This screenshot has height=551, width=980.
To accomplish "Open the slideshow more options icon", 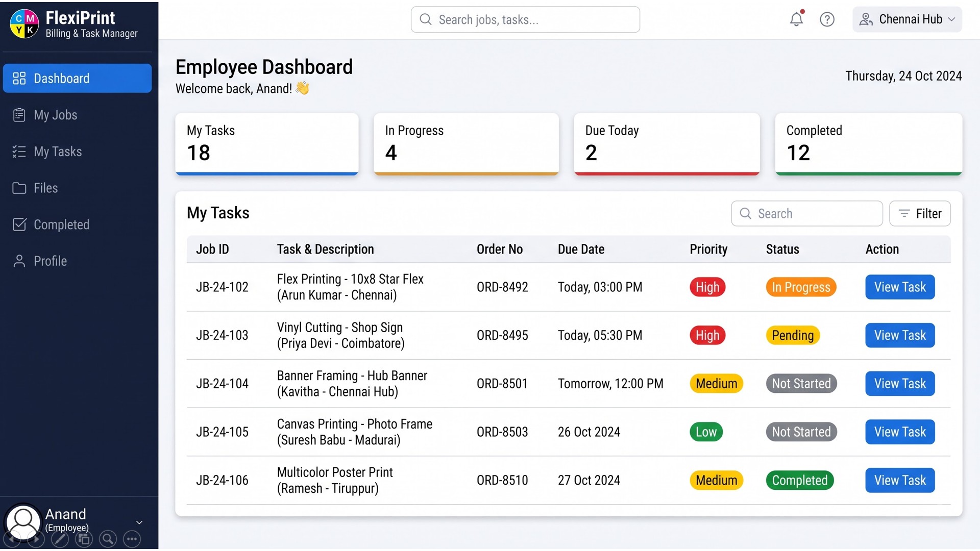I will pos(132,539).
